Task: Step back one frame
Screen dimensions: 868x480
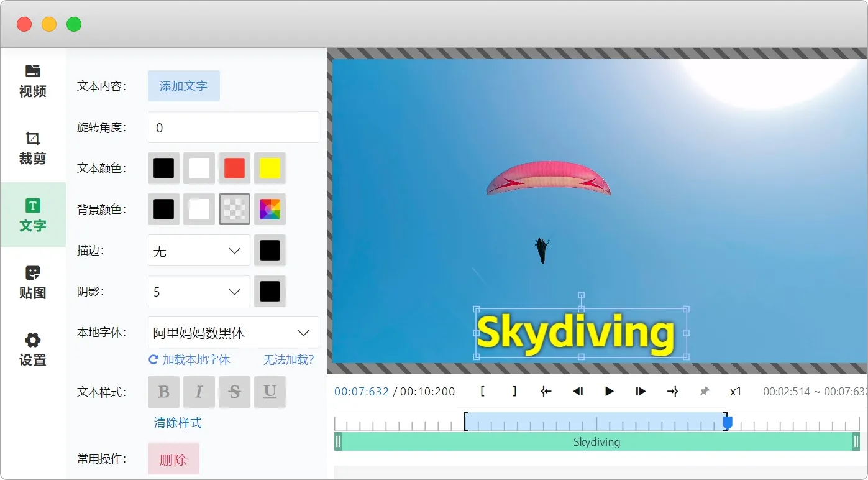Action: 578,391
